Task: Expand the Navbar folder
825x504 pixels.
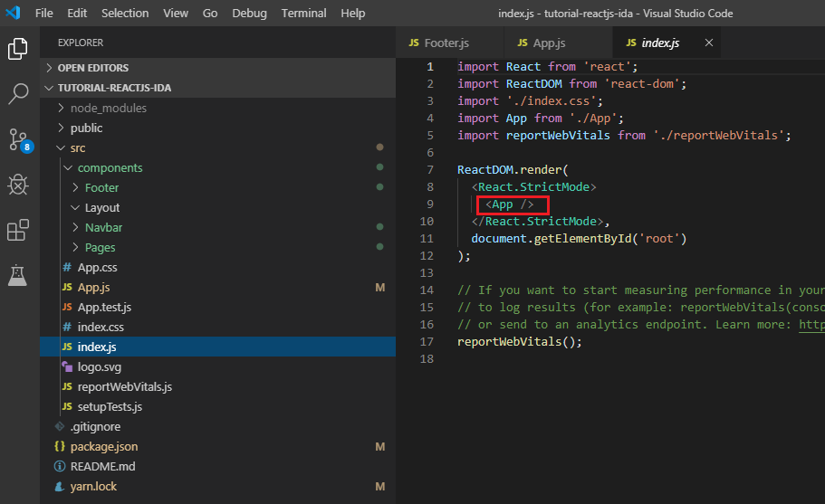Action: [x=75, y=227]
